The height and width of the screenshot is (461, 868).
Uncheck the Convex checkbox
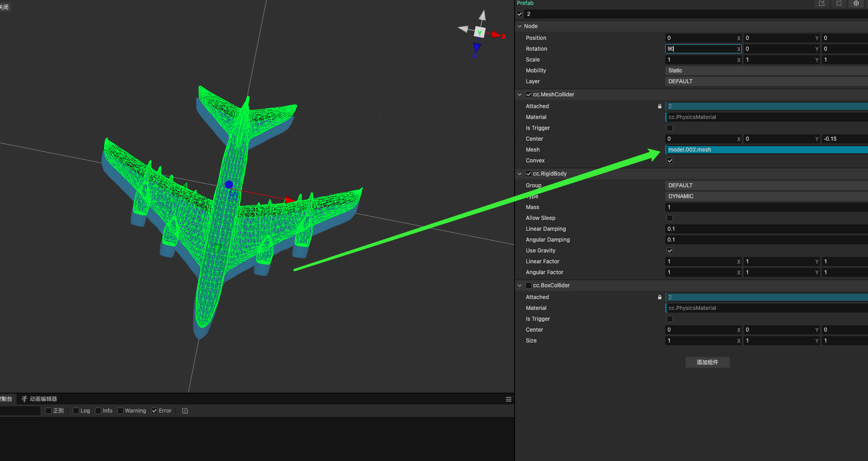[x=670, y=161]
